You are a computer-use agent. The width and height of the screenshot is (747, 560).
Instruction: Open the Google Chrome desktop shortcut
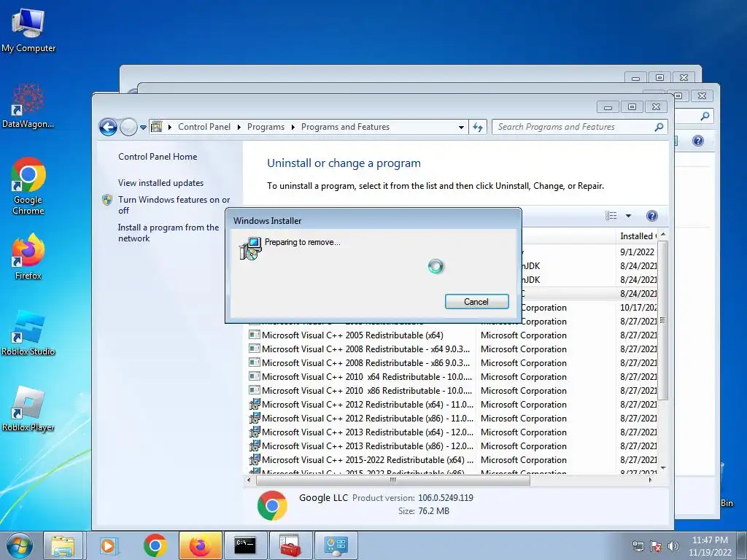(28, 186)
